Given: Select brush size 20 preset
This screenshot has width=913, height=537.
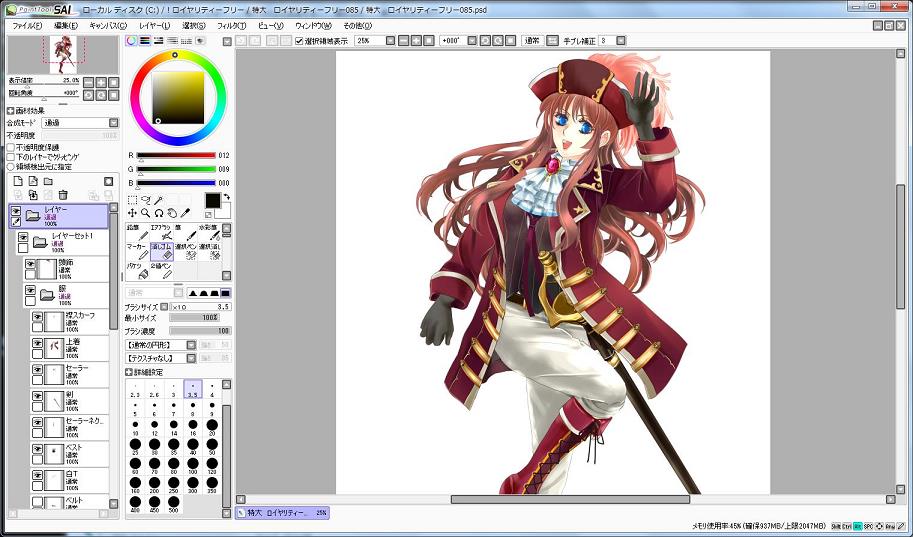Looking at the screenshot, I should [x=212, y=425].
